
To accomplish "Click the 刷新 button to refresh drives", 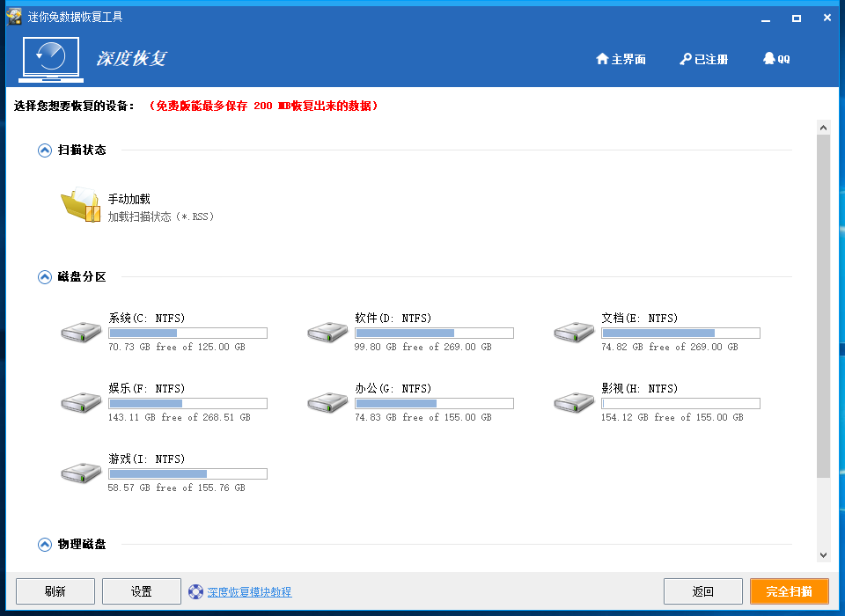I will [55, 590].
